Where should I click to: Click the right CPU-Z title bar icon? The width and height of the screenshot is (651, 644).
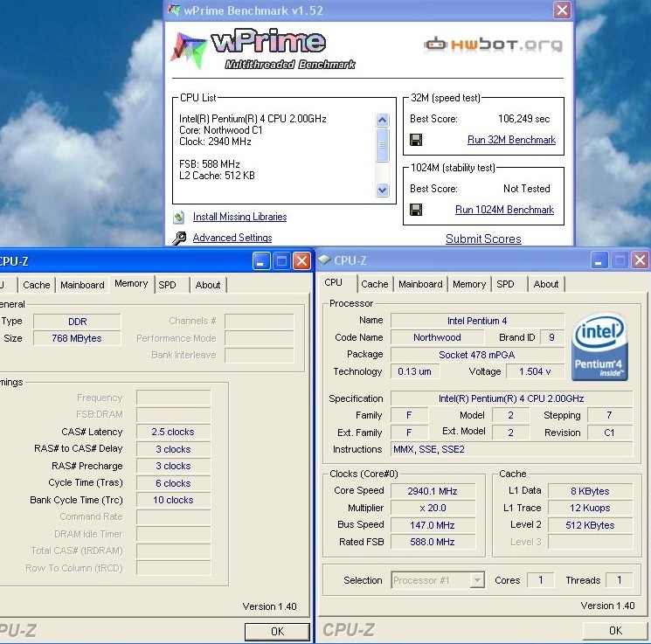point(325,260)
